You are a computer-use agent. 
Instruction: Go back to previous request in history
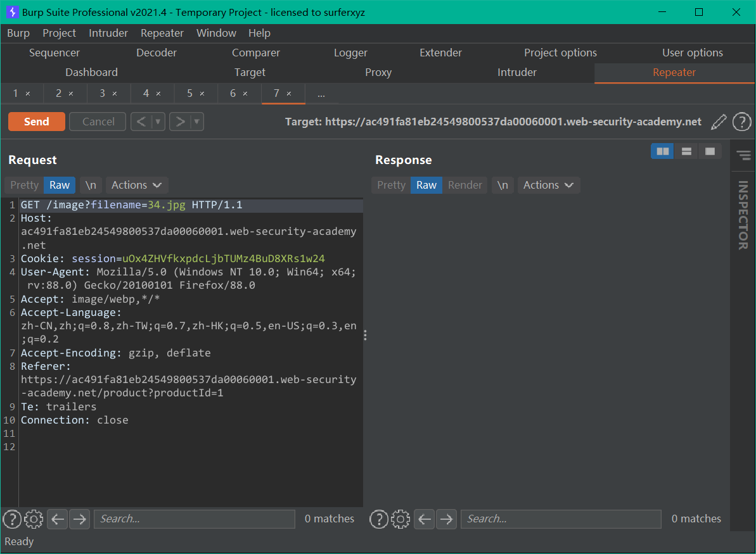tap(141, 122)
